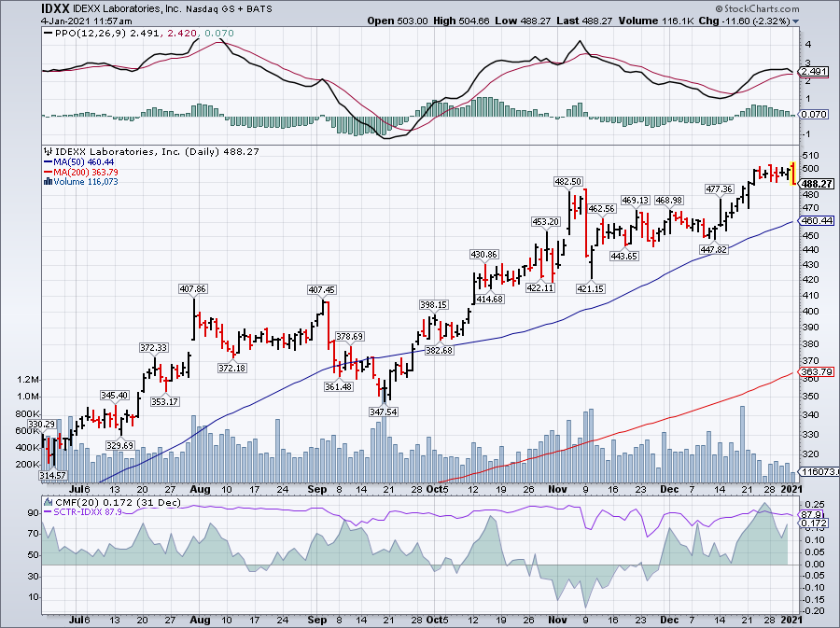Viewport: 840px width, 628px height.
Task: Click the bold 488.27 price axis tag
Action: click(817, 184)
